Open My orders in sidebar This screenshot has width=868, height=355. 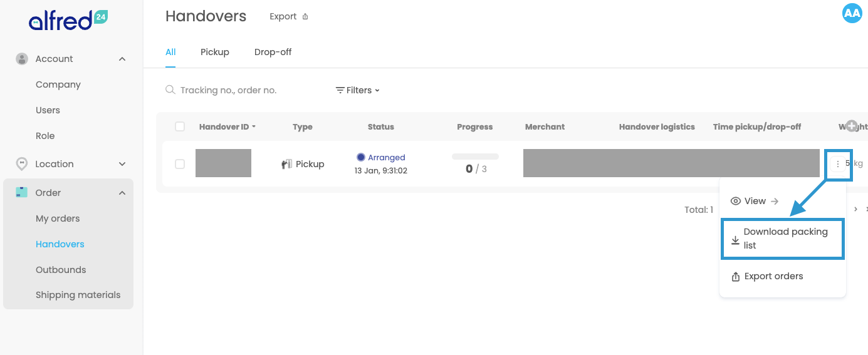(x=58, y=219)
